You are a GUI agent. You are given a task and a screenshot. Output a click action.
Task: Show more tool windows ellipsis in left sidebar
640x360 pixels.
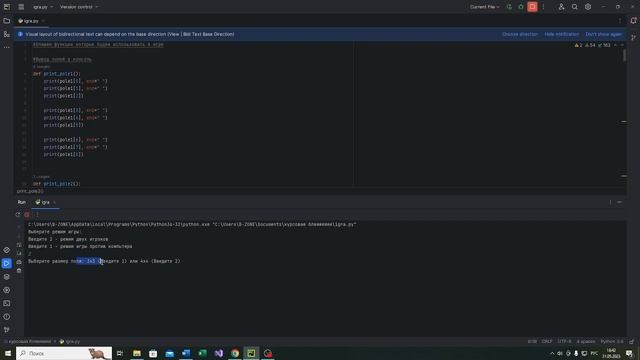click(x=7, y=47)
